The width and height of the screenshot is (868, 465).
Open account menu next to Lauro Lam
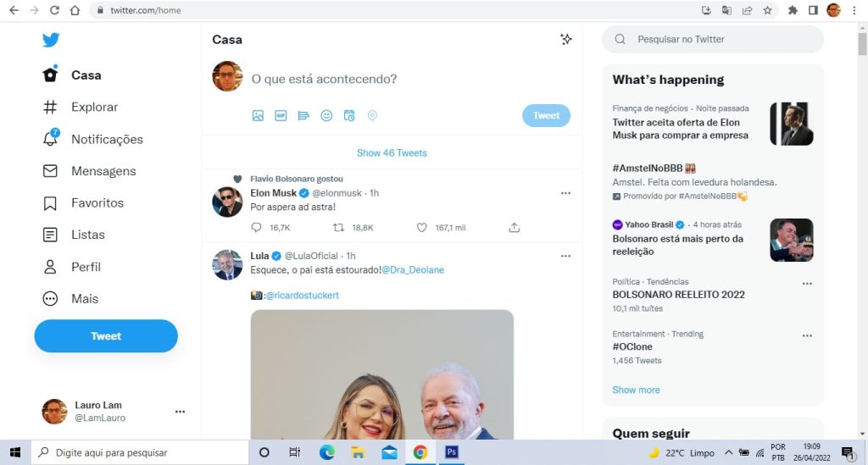tap(180, 412)
